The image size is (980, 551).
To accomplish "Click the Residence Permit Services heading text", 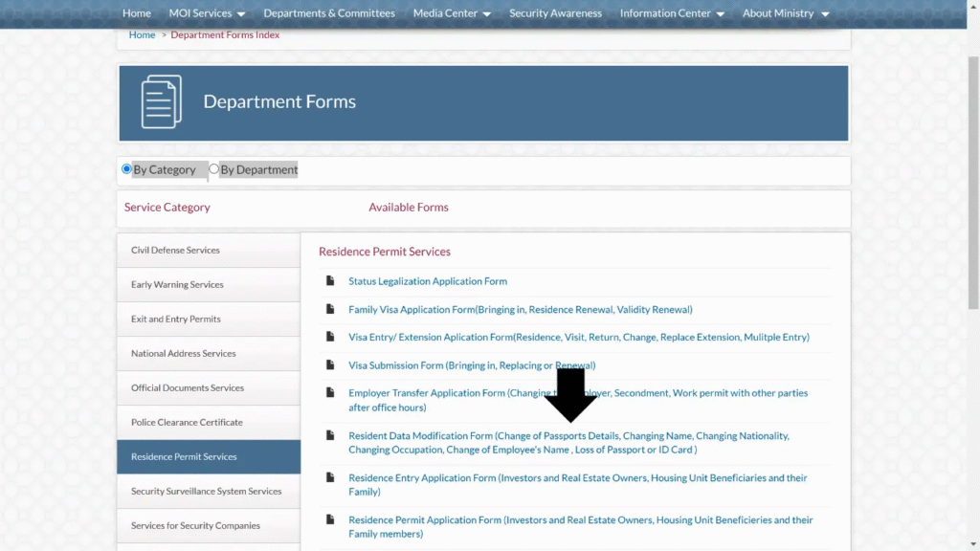I will pos(385,252).
